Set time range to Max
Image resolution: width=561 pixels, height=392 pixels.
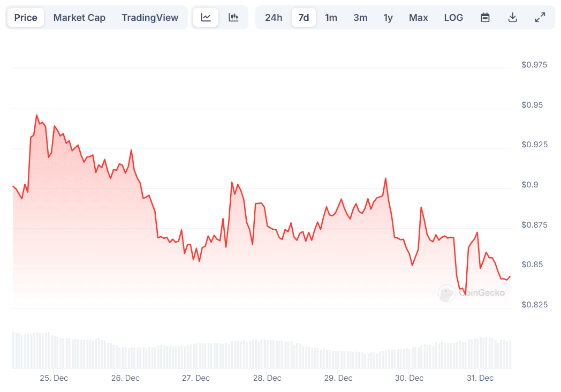(419, 18)
